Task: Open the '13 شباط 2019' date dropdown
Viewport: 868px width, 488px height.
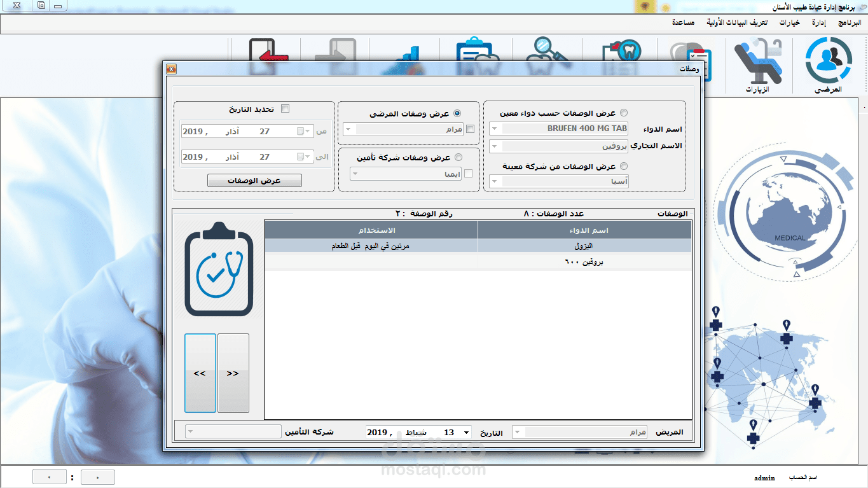Action: 466,433
